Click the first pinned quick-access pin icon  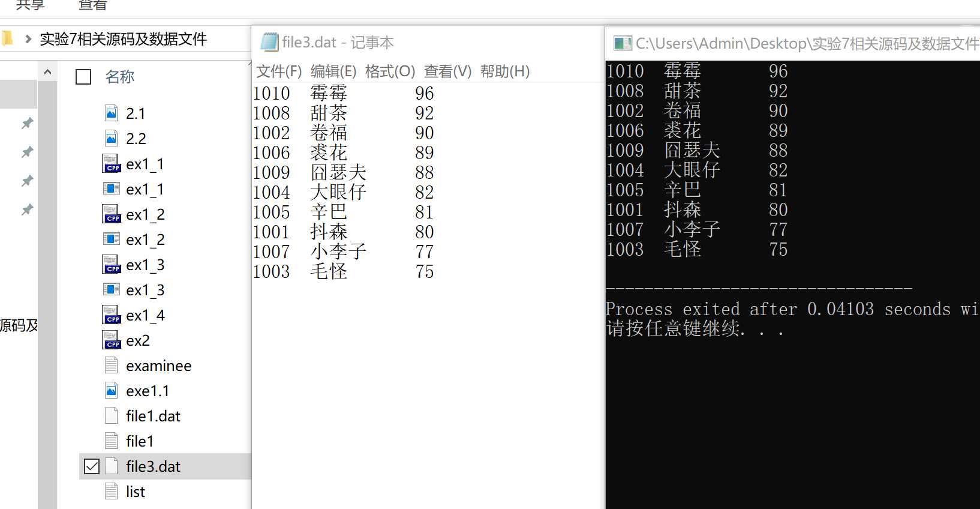27,123
